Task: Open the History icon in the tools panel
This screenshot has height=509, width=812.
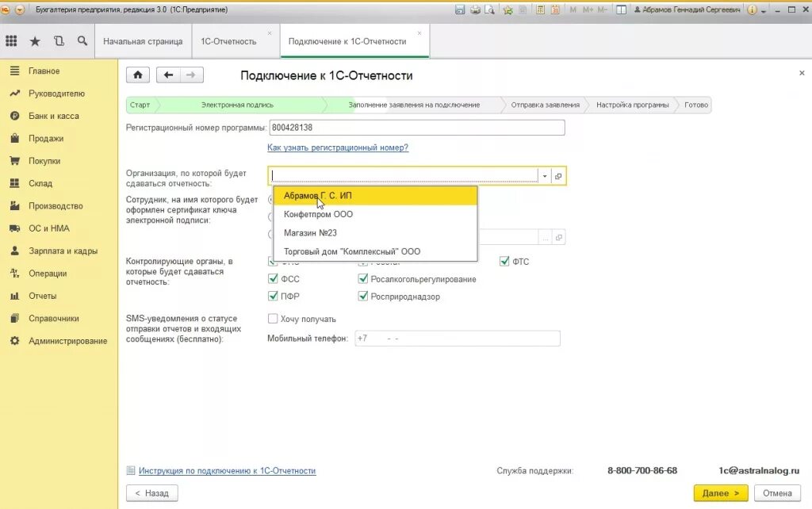Action: click(59, 41)
